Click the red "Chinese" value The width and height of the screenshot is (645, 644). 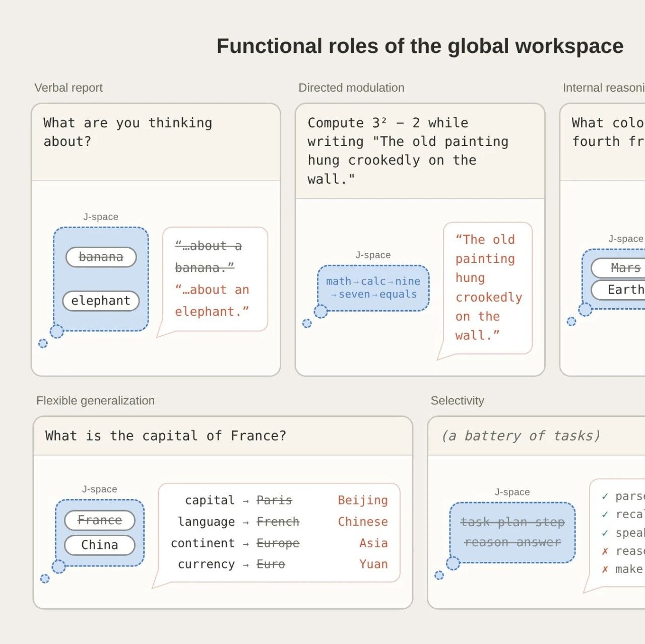pos(363,522)
